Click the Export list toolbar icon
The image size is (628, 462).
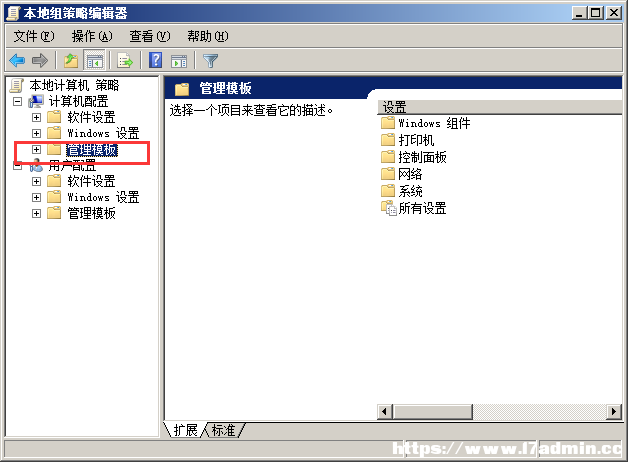pyautogui.click(x=125, y=60)
